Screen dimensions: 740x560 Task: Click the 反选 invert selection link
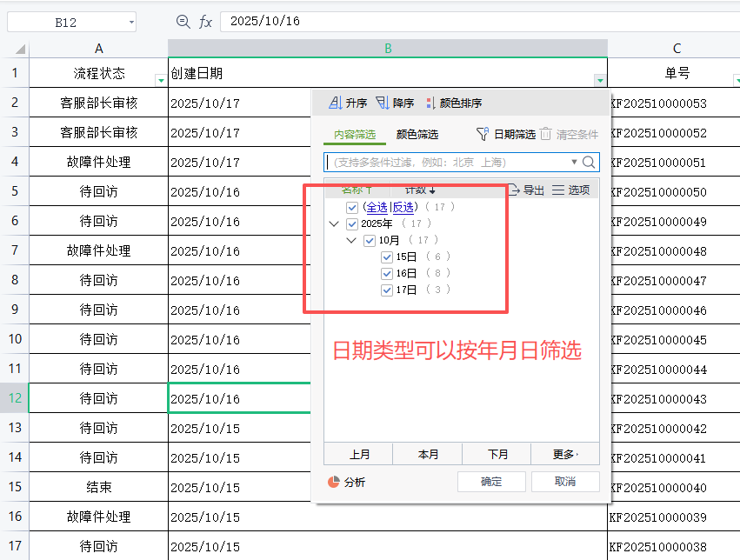403,207
